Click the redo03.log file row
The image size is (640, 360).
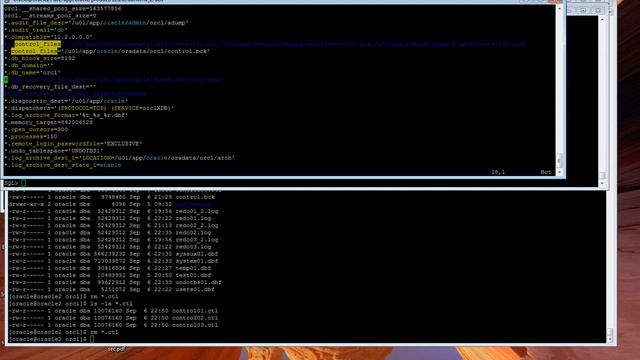[110, 247]
